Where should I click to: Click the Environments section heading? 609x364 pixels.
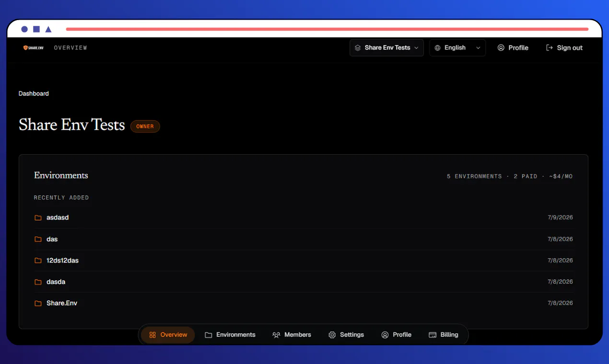(x=61, y=175)
